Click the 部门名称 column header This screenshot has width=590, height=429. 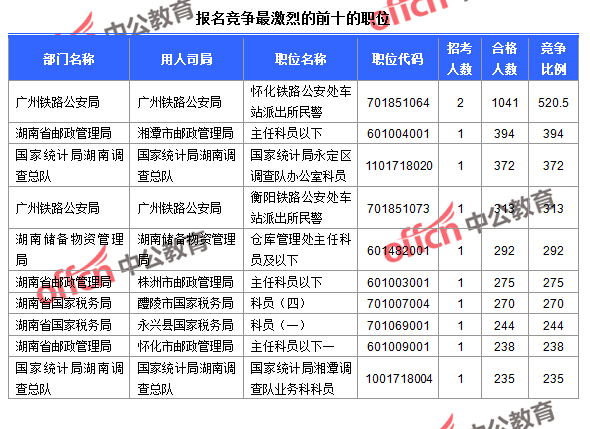pyautogui.click(x=68, y=59)
